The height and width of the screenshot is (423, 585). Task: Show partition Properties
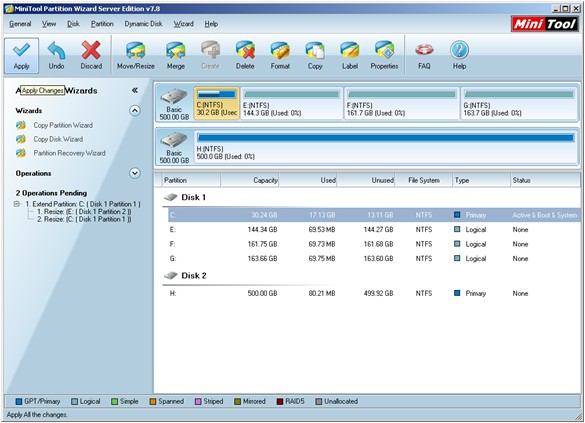(384, 56)
